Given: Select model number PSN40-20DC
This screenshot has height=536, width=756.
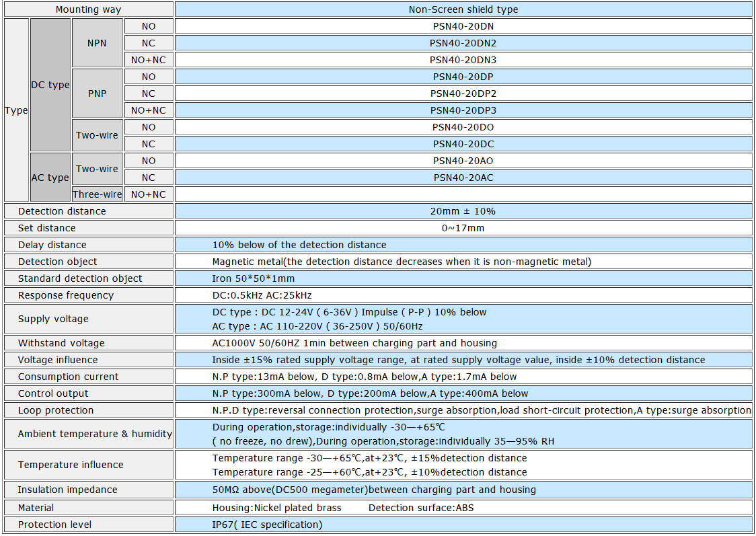Looking at the screenshot, I should (463, 144).
